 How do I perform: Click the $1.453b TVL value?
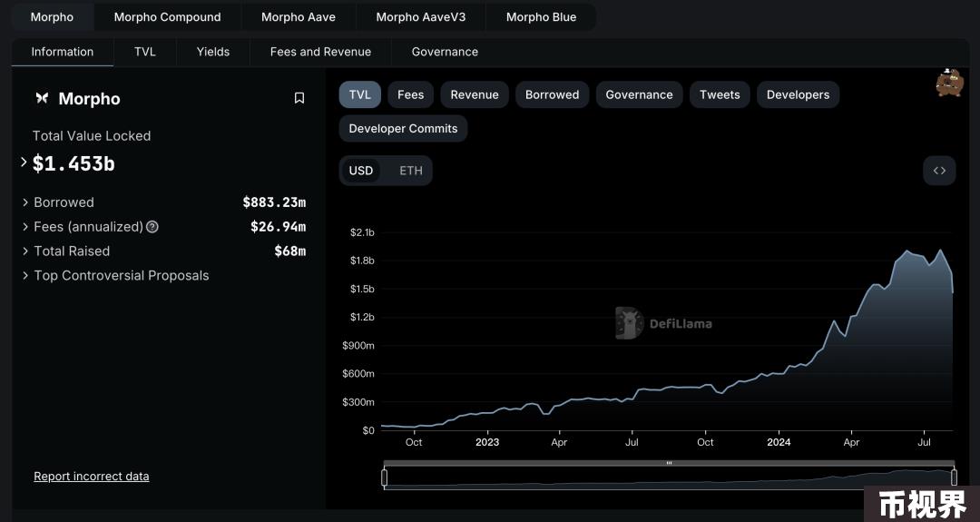pos(73,163)
